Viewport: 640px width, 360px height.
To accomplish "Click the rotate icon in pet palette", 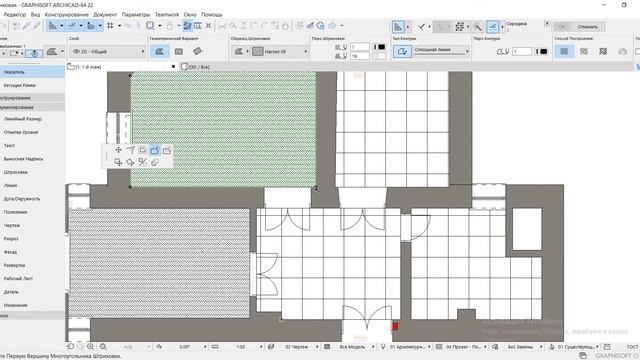I will click(x=130, y=162).
